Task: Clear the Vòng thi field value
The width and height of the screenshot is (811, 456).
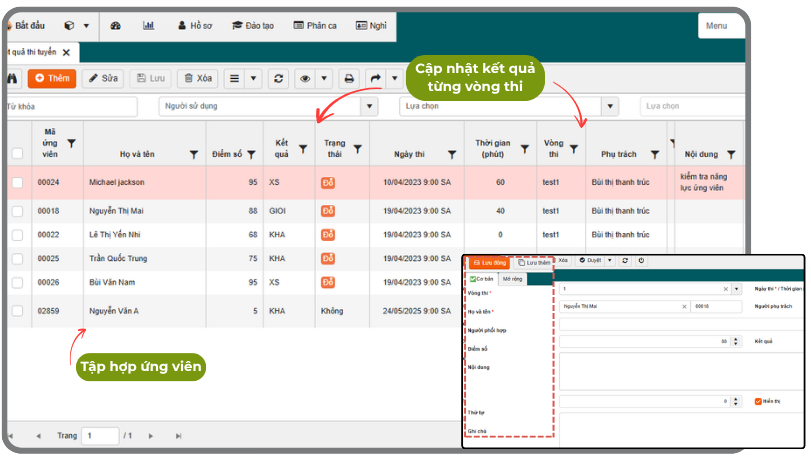Action: click(x=726, y=289)
